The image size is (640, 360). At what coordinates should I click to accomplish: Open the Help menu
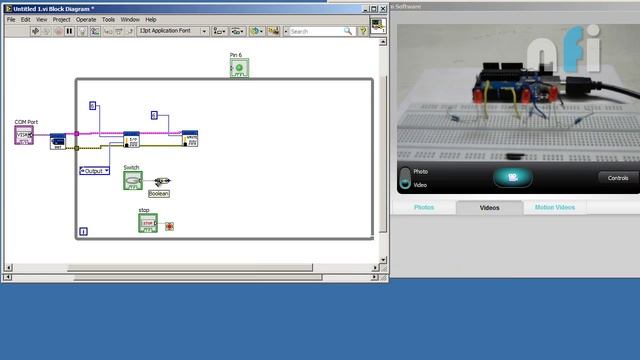(151, 20)
